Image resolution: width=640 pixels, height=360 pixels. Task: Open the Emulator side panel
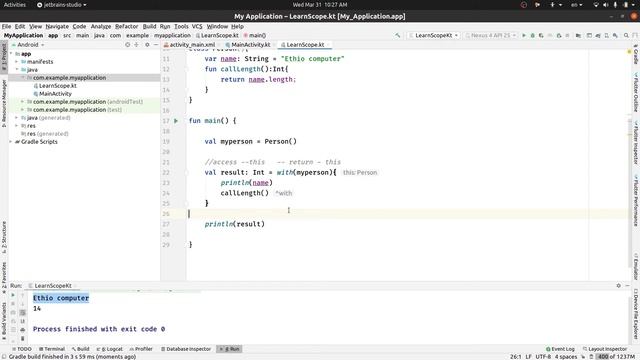click(x=636, y=267)
